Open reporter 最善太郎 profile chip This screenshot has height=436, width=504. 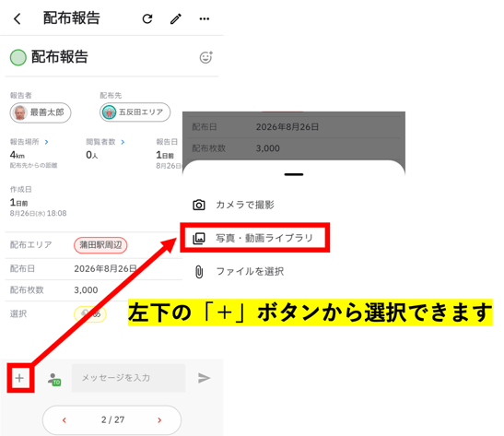click(x=41, y=112)
